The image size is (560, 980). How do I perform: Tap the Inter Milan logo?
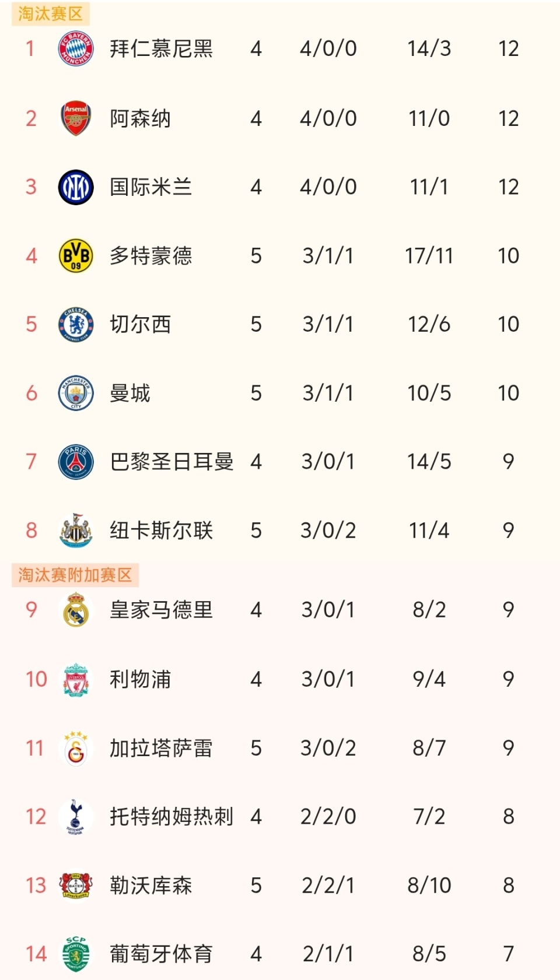pos(76,187)
